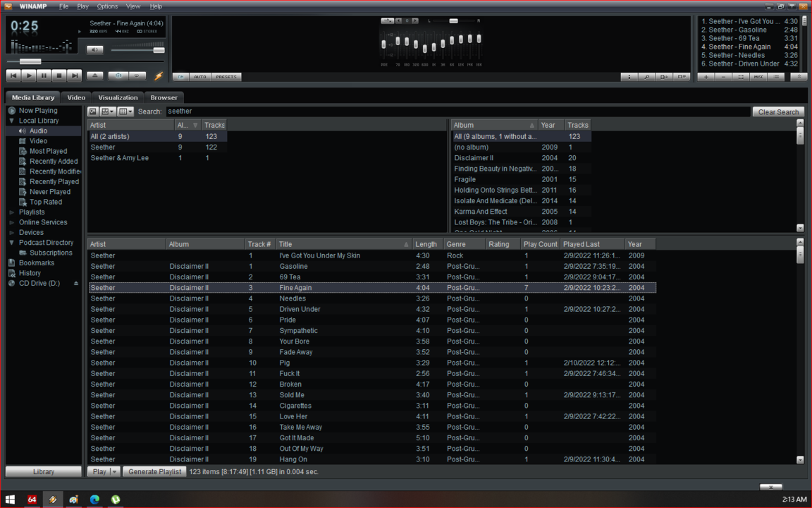This screenshot has width=812, height=508.
Task: Click the Generate Playlist button
Action: [x=154, y=471]
